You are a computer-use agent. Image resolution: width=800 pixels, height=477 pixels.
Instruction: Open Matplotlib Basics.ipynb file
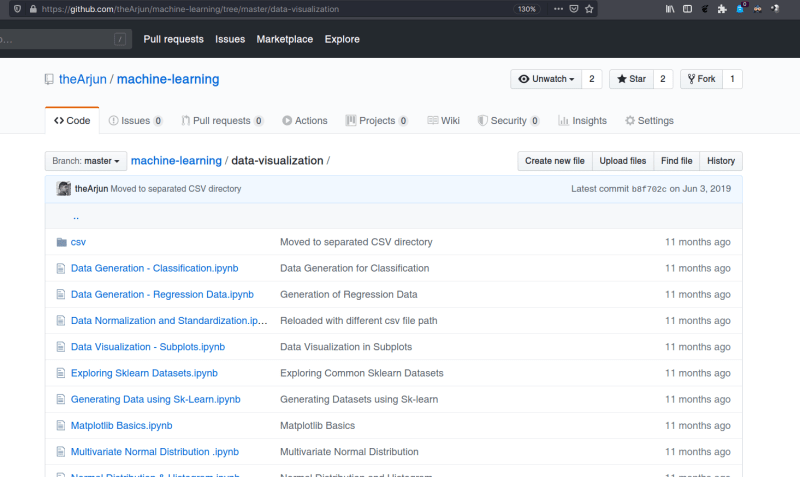[121, 425]
